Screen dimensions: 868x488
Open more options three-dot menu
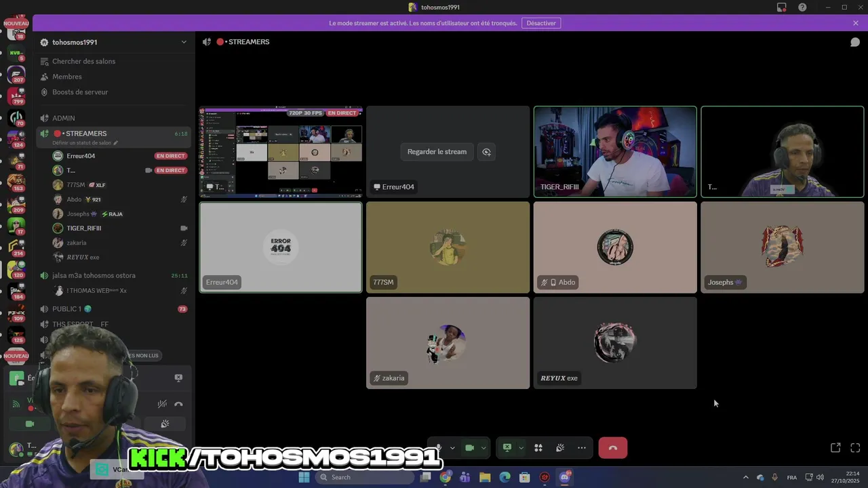(x=582, y=448)
